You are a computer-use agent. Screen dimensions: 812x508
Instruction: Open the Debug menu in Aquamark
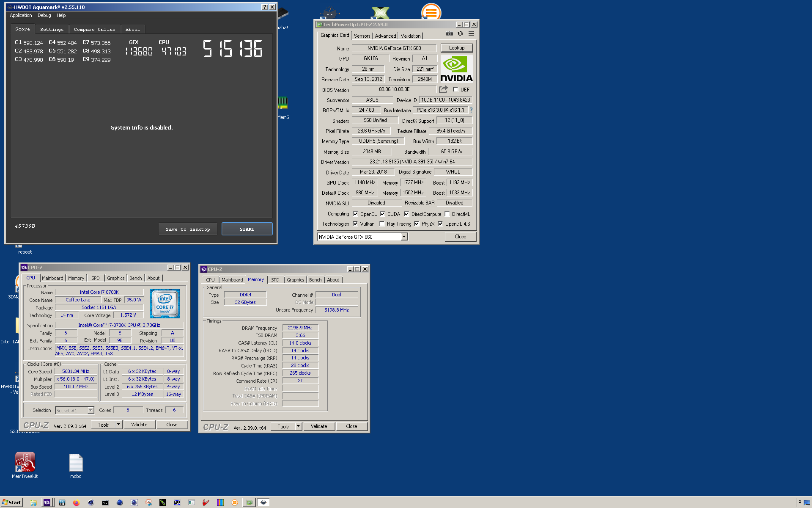(x=44, y=15)
